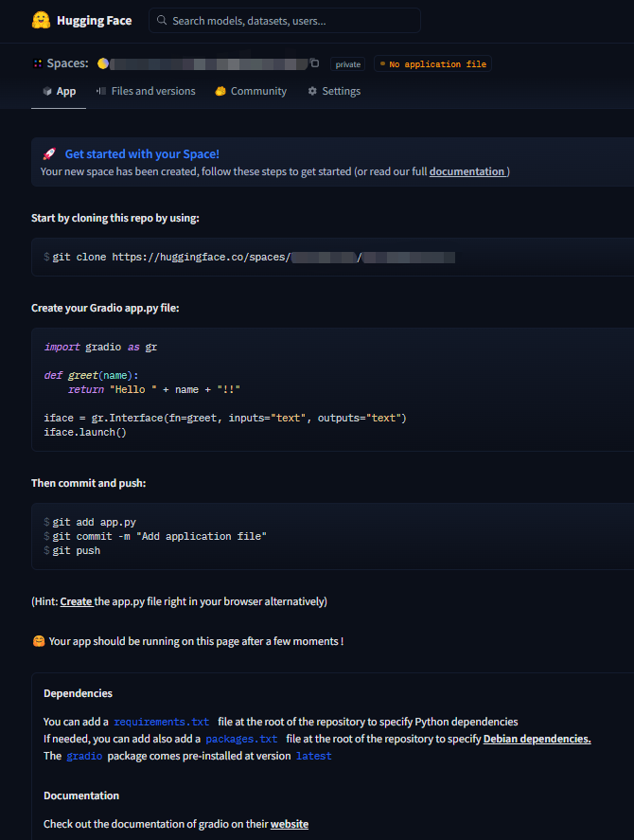The height and width of the screenshot is (840, 634).
Task: Click the gradio package name code text
Action: [x=84, y=757]
